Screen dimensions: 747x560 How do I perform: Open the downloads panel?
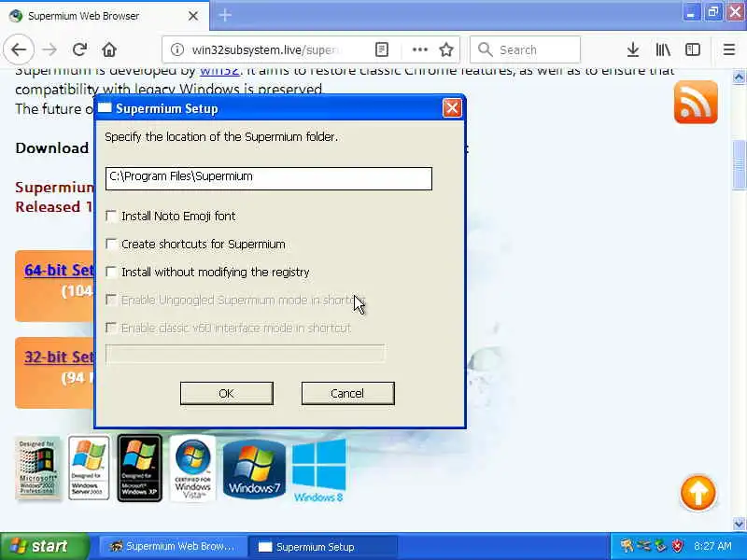click(633, 49)
